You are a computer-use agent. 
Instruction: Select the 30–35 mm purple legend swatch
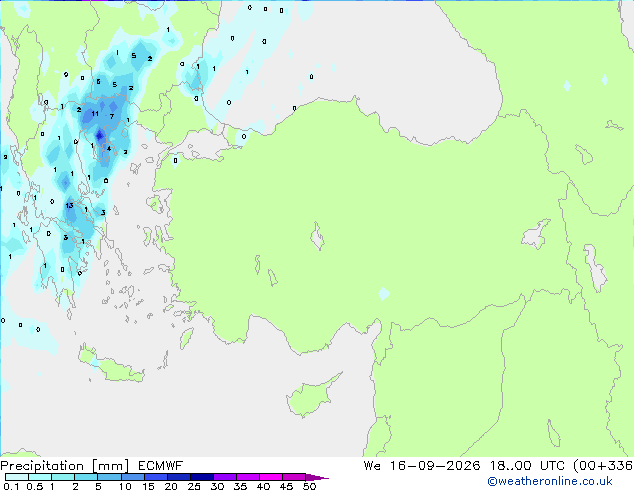coord(225,477)
